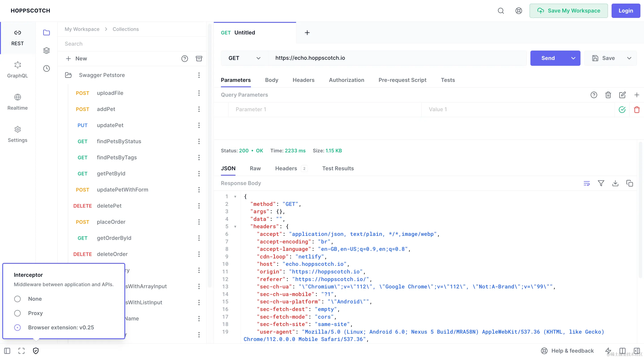Click the filter response icon
The image size is (644, 358).
601,183
